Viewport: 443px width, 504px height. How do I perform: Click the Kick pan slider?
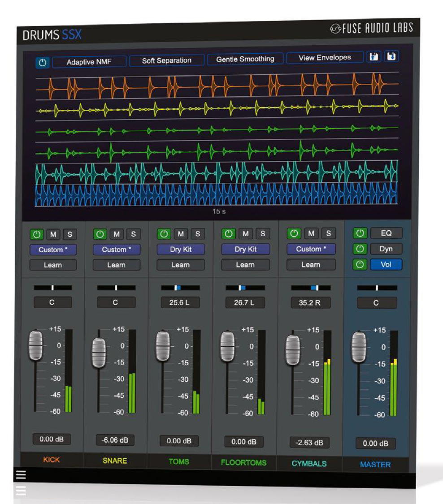coord(53,288)
